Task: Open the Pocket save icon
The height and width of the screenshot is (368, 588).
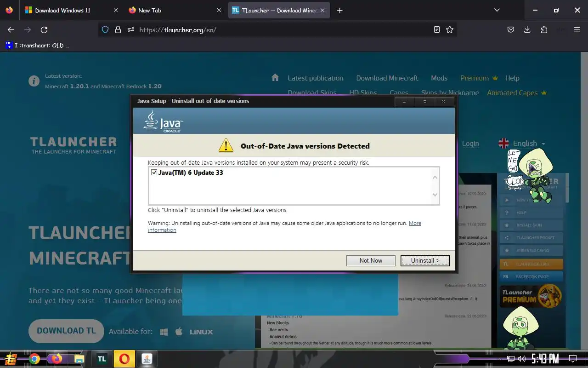Action: [x=511, y=29]
